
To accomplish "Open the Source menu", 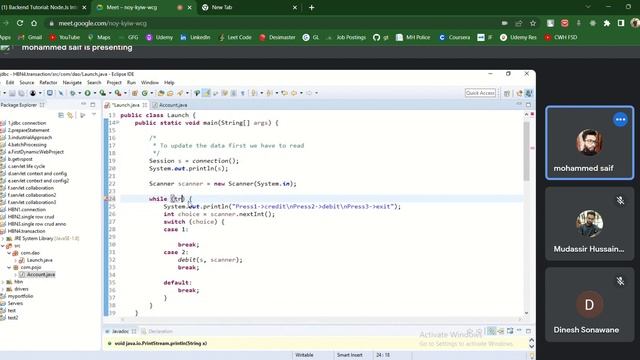I will pyautogui.click(x=27, y=82).
